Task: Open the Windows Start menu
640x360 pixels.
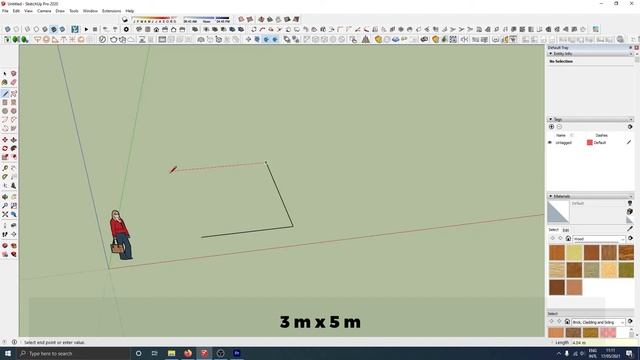Action: [x=8, y=353]
